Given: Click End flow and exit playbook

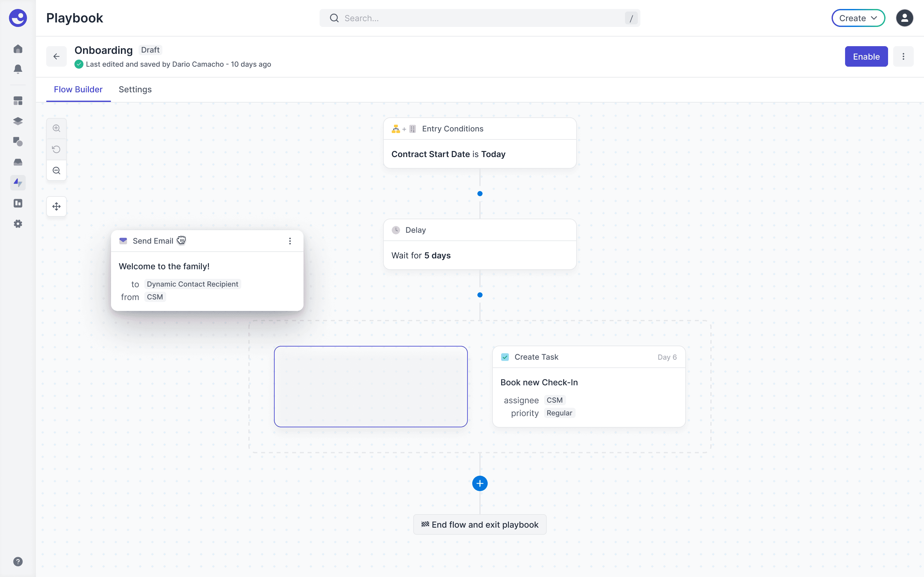Looking at the screenshot, I should point(480,524).
